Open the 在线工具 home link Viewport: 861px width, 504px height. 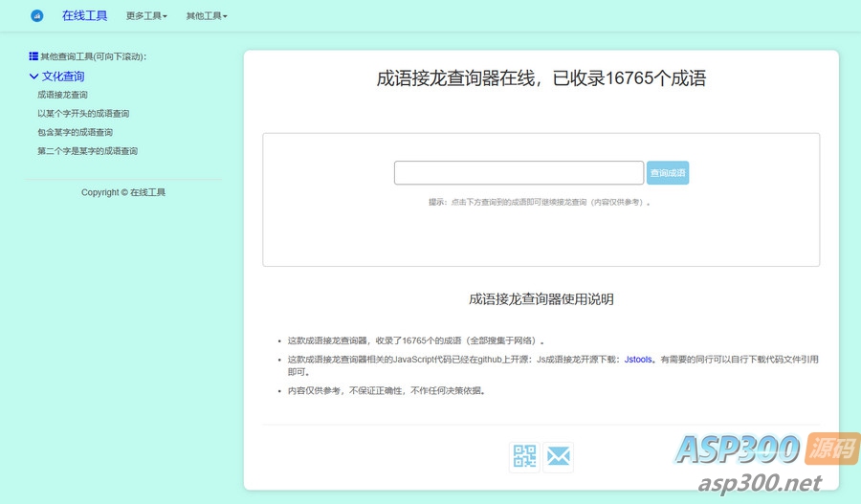point(84,15)
